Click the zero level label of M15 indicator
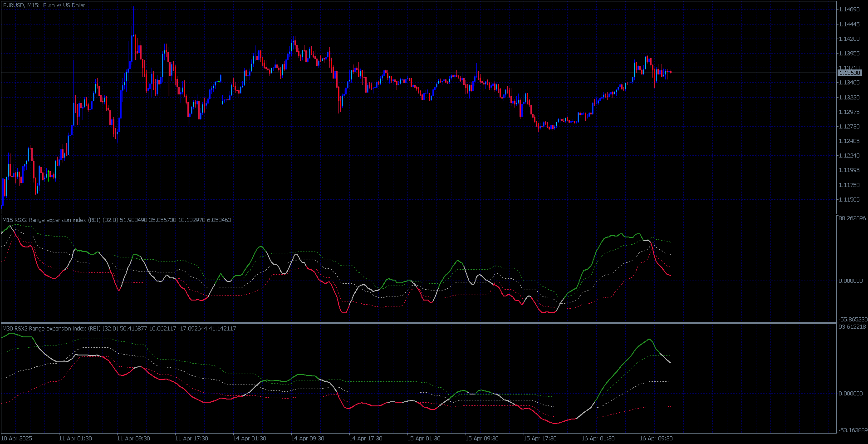Screen dimensions: 868x444 (x=851, y=281)
